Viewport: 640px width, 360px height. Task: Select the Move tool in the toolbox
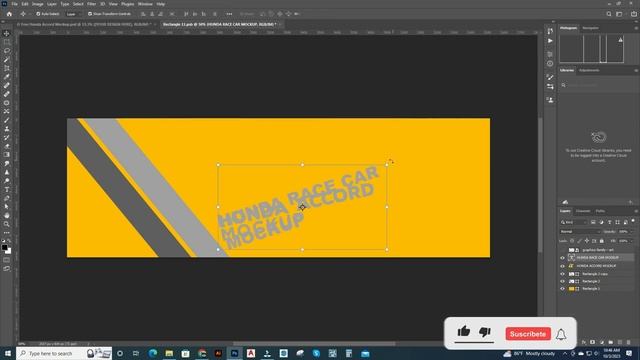coord(7,33)
